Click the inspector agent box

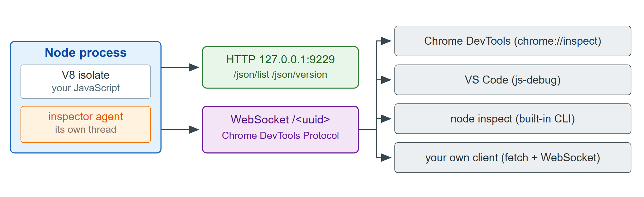(x=86, y=124)
